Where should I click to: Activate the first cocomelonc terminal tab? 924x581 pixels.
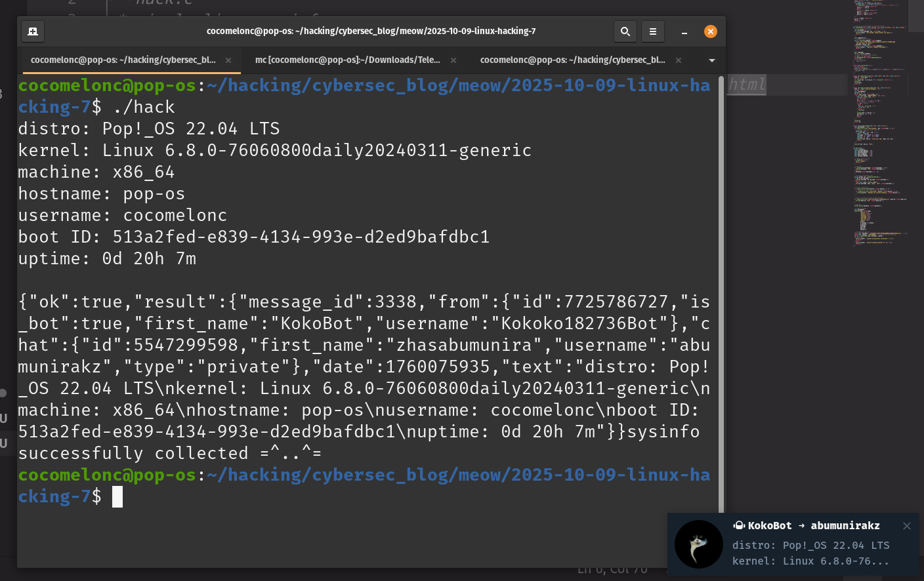[123, 60]
